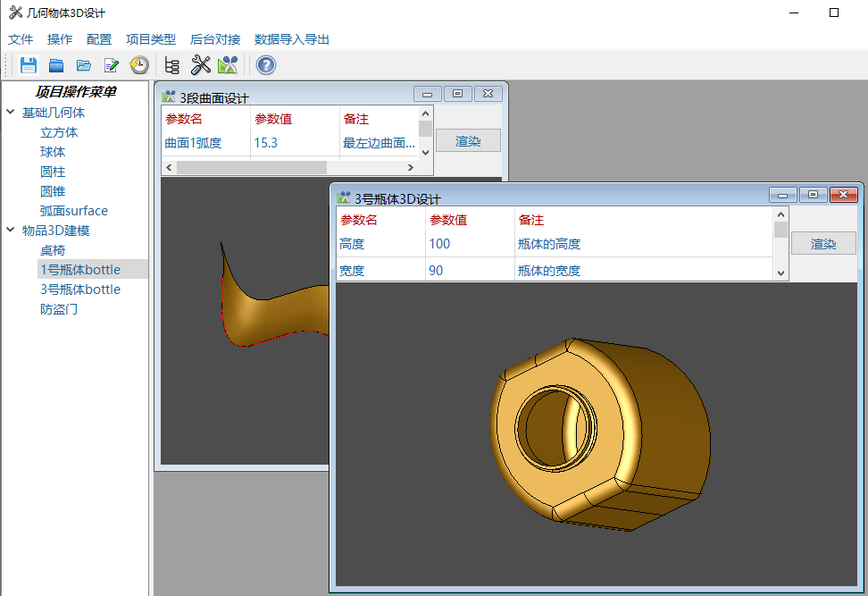Click the open folder toolbar icon
The height and width of the screenshot is (596, 868).
[x=84, y=65]
